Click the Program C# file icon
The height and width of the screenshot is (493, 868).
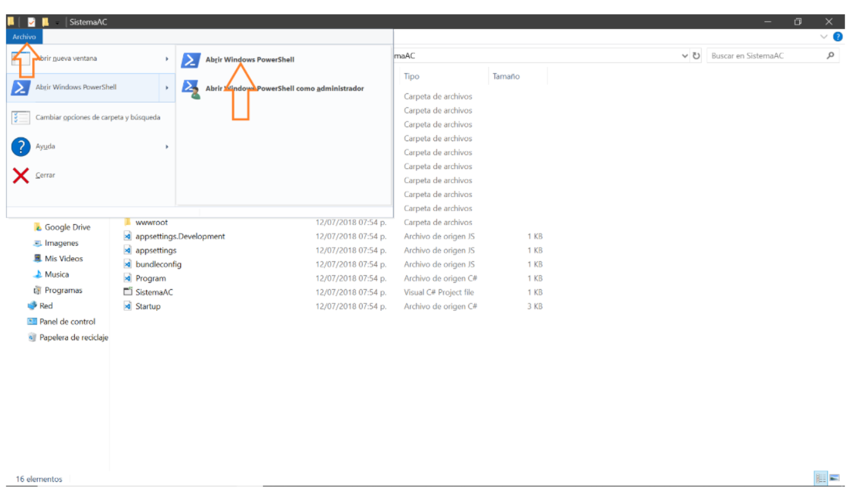tap(128, 278)
